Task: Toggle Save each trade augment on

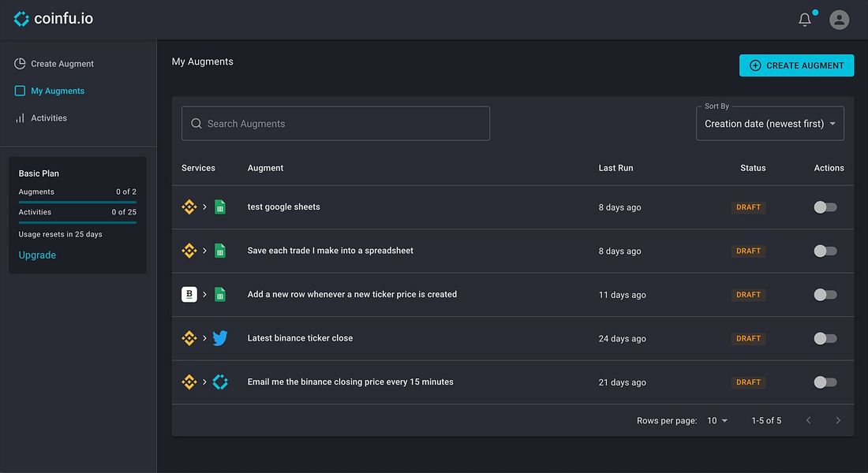Action: (825, 251)
